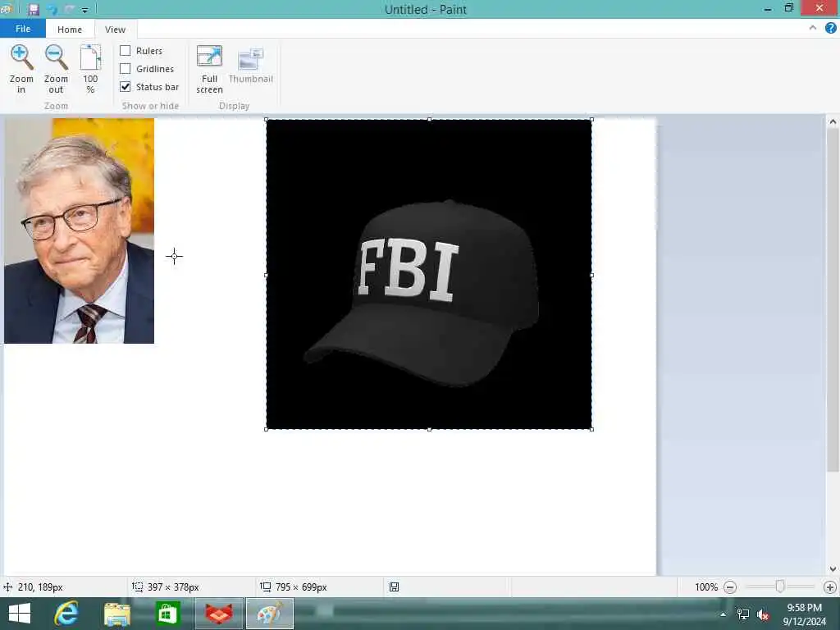Open Paint Help question mark

coord(831,28)
